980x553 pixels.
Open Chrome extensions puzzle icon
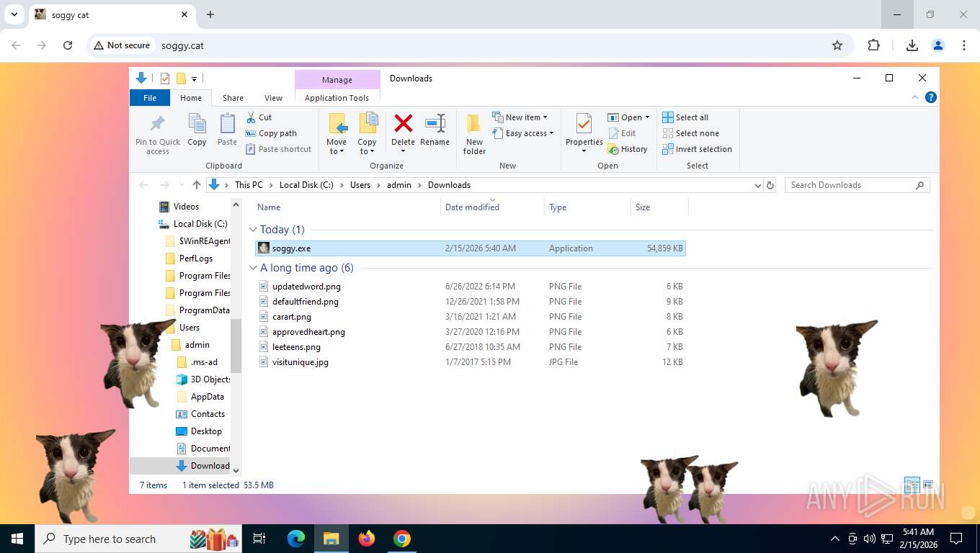point(873,45)
